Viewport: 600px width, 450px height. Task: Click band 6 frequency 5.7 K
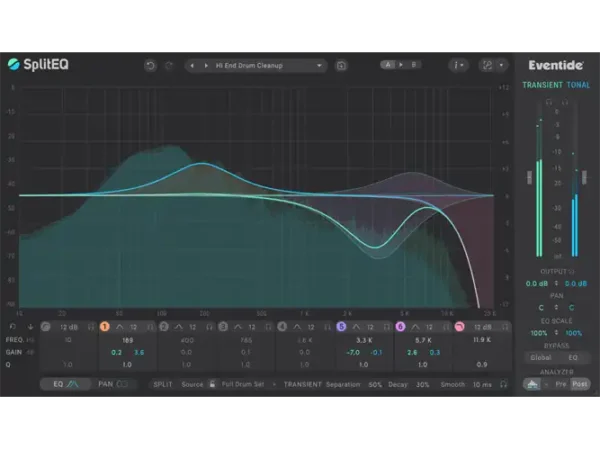click(423, 340)
